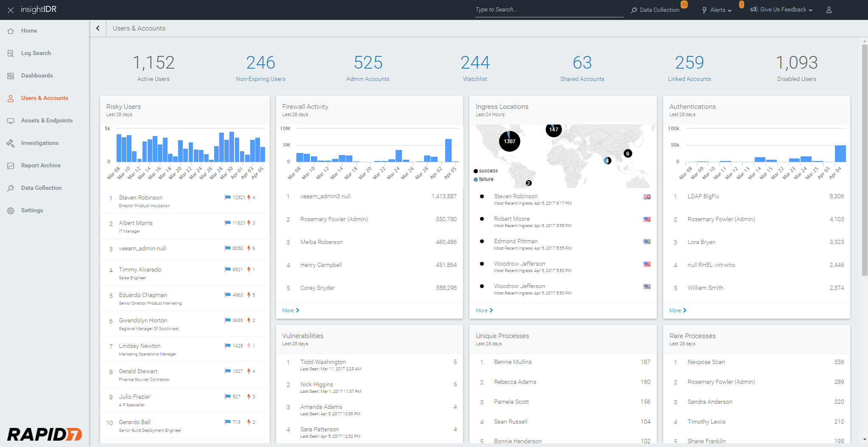The image size is (868, 447).
Task: Close the sidebar with the X icon
Action: pyautogui.click(x=11, y=10)
